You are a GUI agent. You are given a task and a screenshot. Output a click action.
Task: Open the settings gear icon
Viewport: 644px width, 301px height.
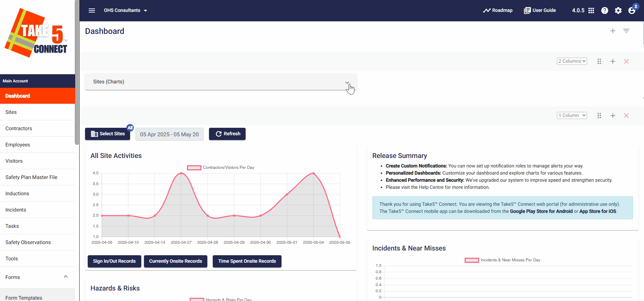pyautogui.click(x=618, y=11)
